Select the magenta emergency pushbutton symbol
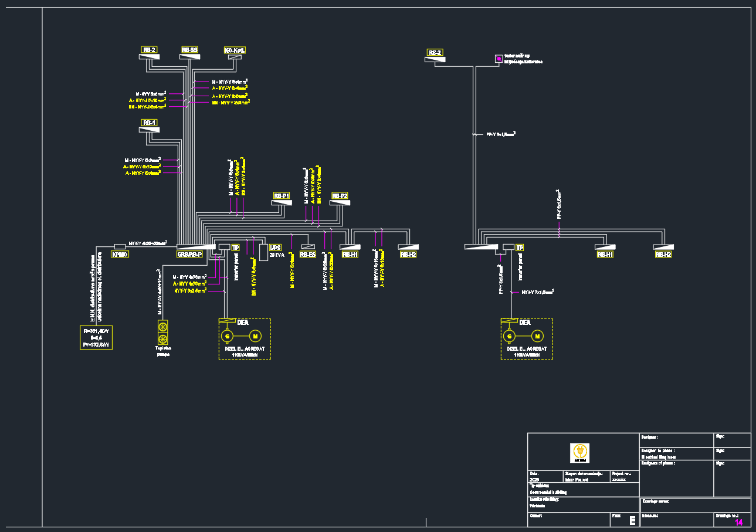Image resolution: width=756 pixels, height=532 pixels. 499,58
